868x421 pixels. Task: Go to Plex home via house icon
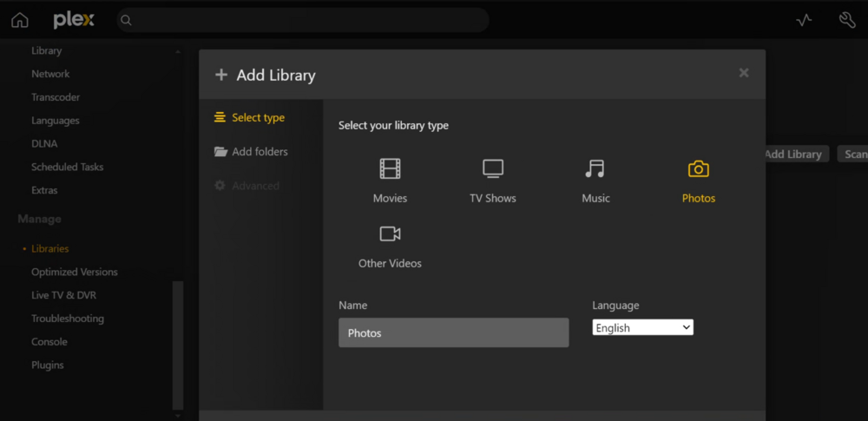coord(20,21)
